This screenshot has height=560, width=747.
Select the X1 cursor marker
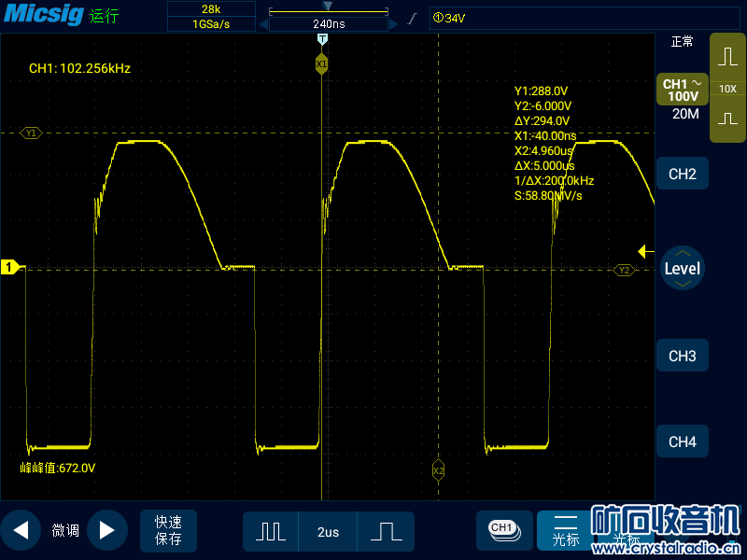tap(321, 63)
